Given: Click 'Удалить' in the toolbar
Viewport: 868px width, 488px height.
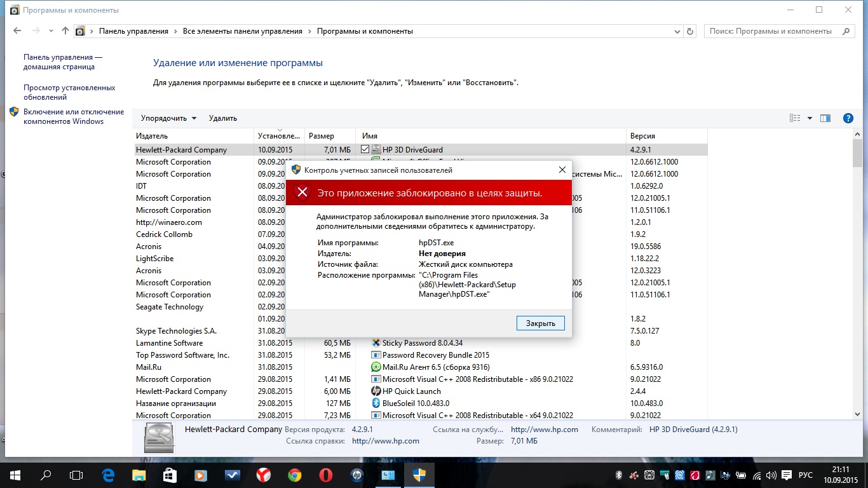Looking at the screenshot, I should (222, 118).
